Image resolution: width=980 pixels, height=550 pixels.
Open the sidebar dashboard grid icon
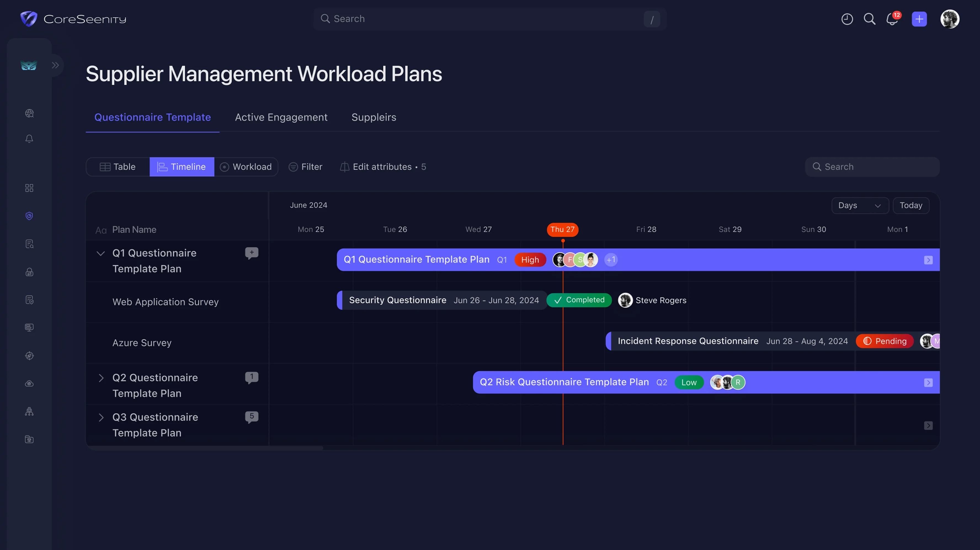click(29, 188)
